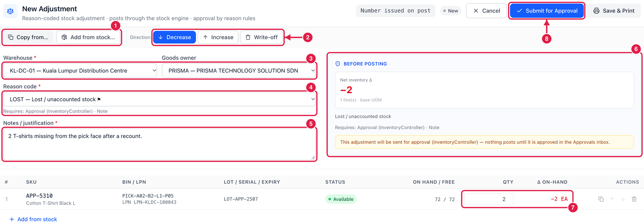Click the 72 / 72 on hand value

(x=444, y=199)
